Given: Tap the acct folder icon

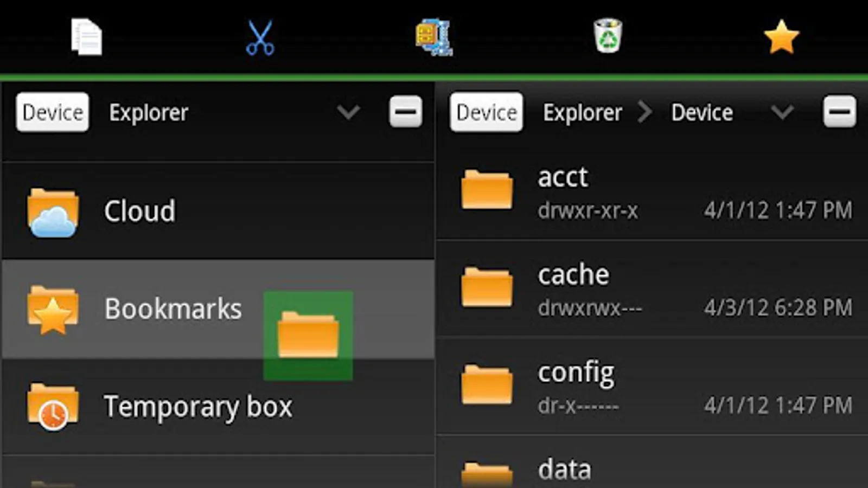Looking at the screenshot, I should (487, 189).
